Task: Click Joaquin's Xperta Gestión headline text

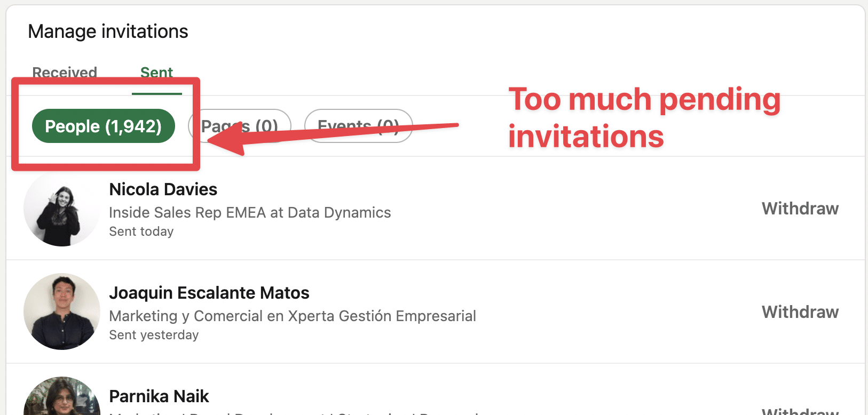Action: click(x=292, y=316)
